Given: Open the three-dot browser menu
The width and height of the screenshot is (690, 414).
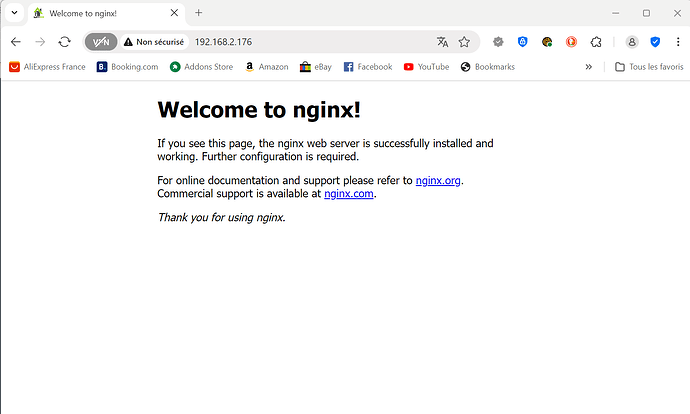Looking at the screenshot, I should tap(678, 42).
